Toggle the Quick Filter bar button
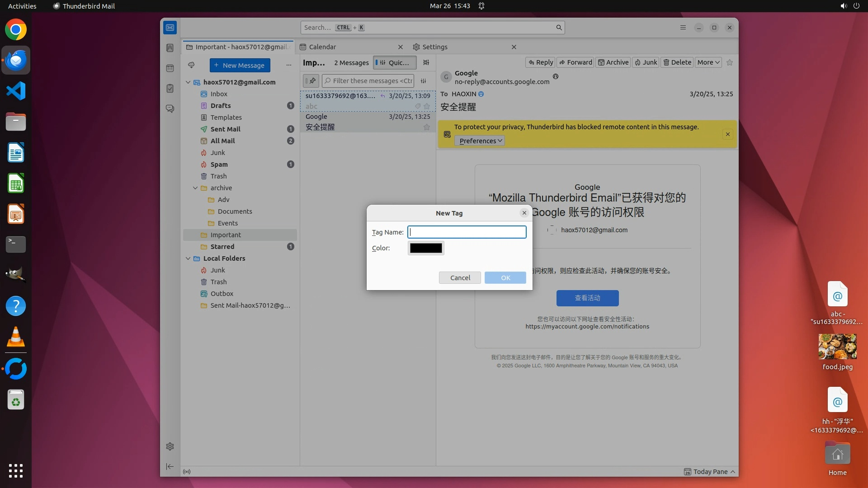Viewport: 868px width, 488px height. (x=394, y=63)
